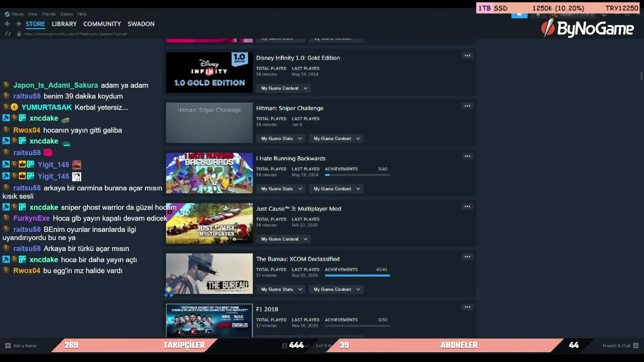Open the Games menu
This screenshot has width=644, height=362.
pos(66,14)
